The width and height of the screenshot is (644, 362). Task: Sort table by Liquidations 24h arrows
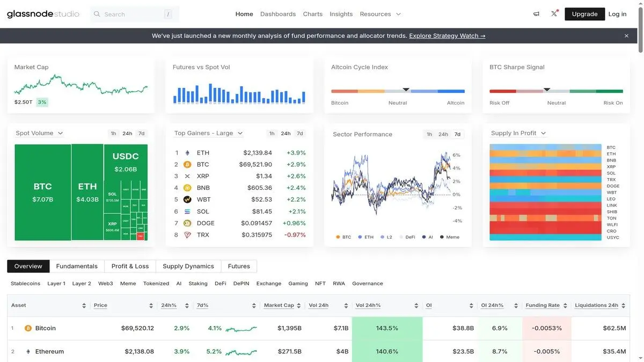[x=624, y=306]
